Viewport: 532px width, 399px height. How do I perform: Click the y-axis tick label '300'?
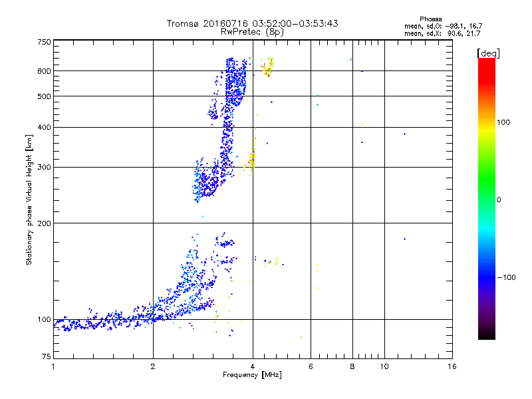[44, 168]
